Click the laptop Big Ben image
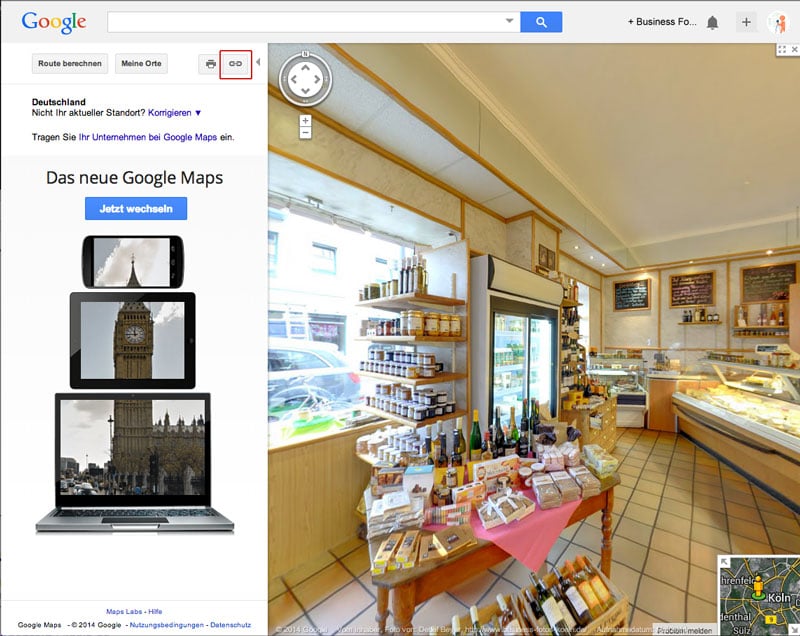Screen dimensions: 800x636 [134, 462]
